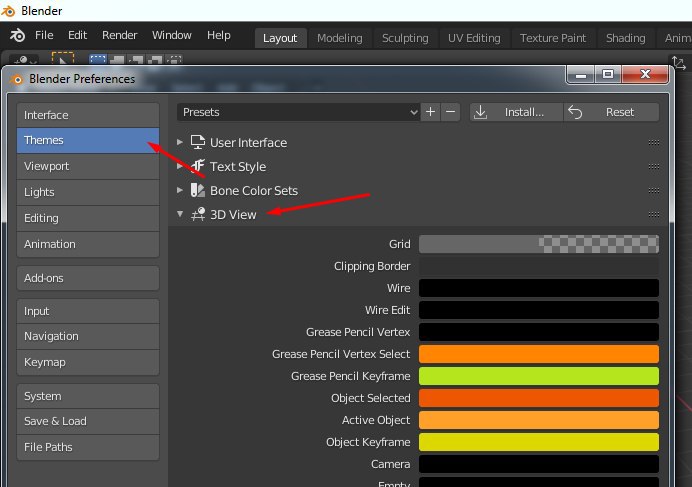Add a new theme preset with plus

(x=430, y=112)
